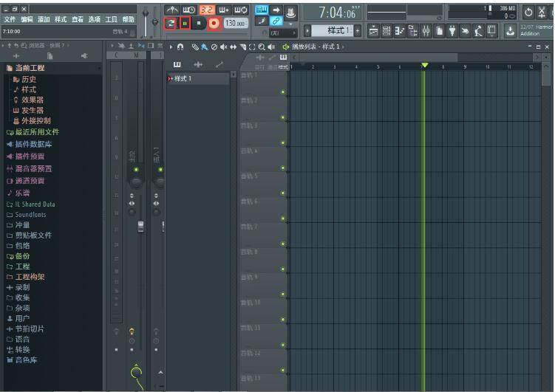The height and width of the screenshot is (392, 555).
Task: Select the playlist zoom magnifier tool
Action: tap(262, 47)
